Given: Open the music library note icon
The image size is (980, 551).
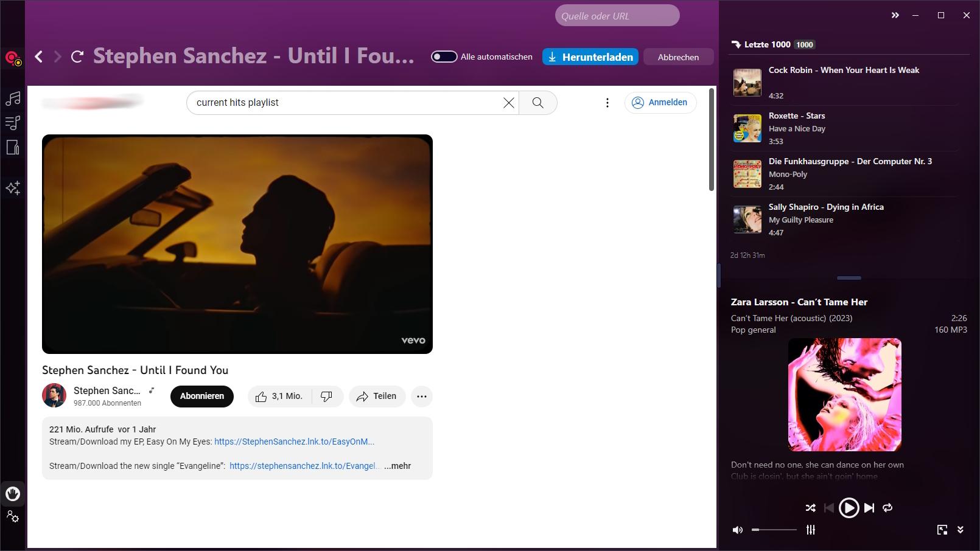Looking at the screenshot, I should pyautogui.click(x=13, y=98).
